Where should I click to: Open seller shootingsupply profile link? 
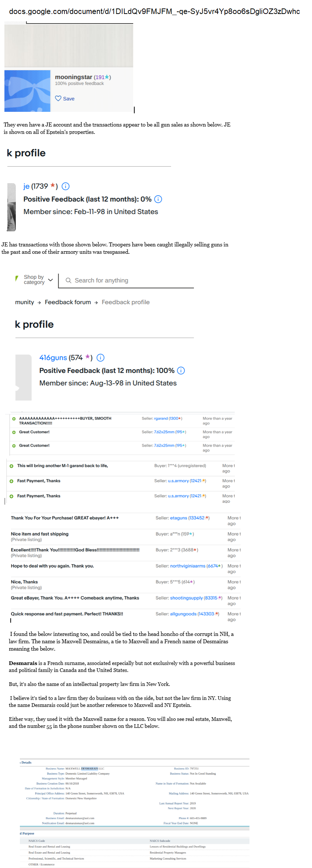[x=186, y=598]
